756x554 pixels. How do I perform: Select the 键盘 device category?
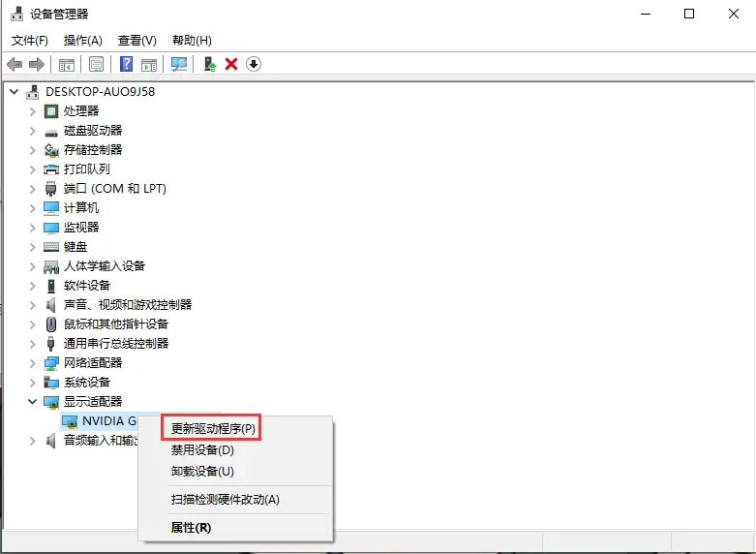[x=75, y=247]
